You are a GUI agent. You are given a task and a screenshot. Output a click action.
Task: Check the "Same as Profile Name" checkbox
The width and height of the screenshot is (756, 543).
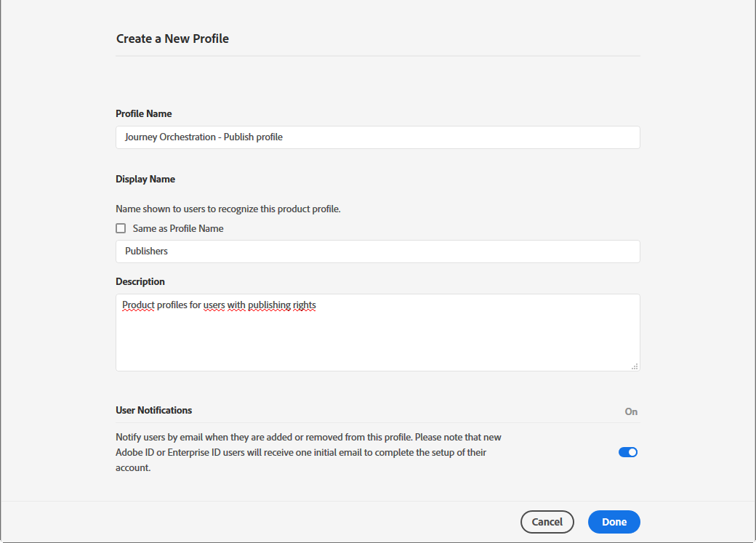click(x=121, y=228)
